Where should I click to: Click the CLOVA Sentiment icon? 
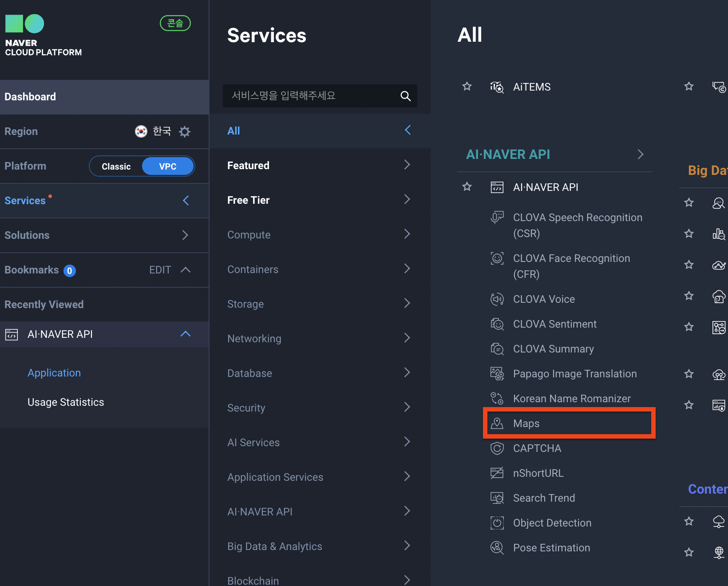[x=497, y=324]
